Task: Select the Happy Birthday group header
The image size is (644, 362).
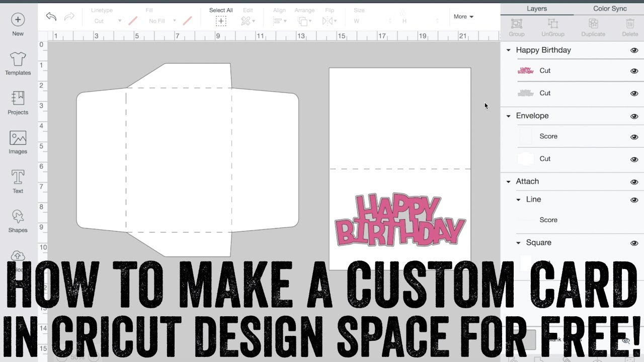Action: [573, 50]
